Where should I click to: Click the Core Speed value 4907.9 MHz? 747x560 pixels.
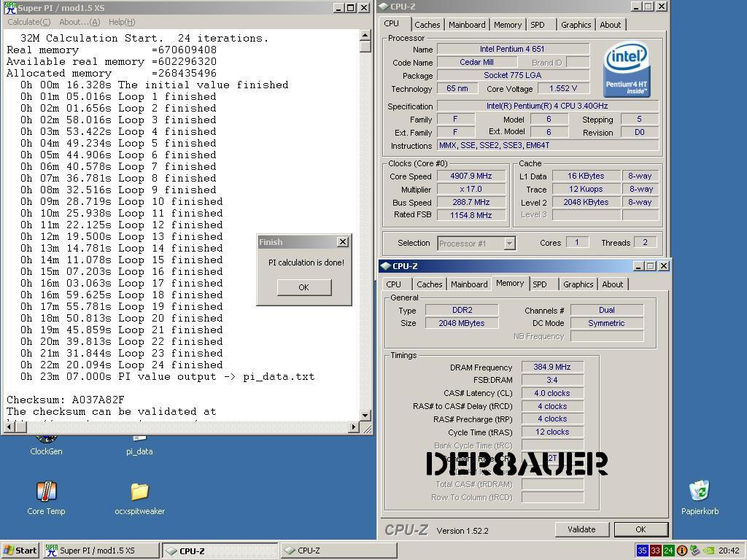pos(471,176)
